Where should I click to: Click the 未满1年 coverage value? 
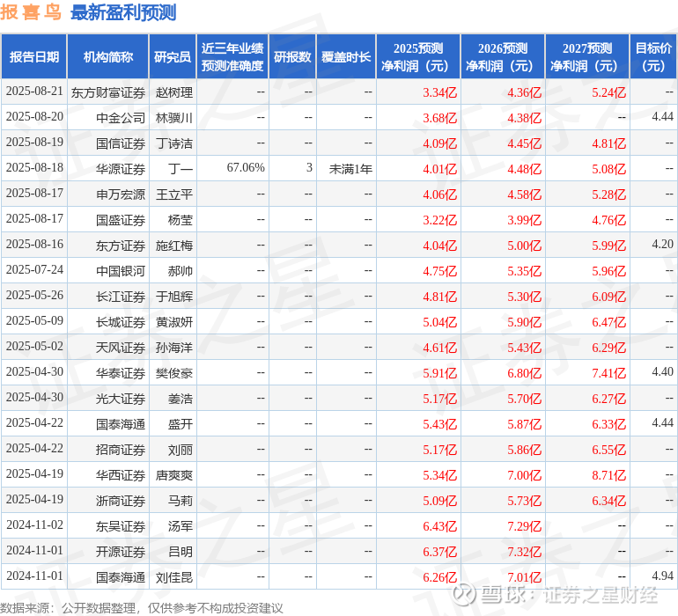pyautogui.click(x=350, y=169)
